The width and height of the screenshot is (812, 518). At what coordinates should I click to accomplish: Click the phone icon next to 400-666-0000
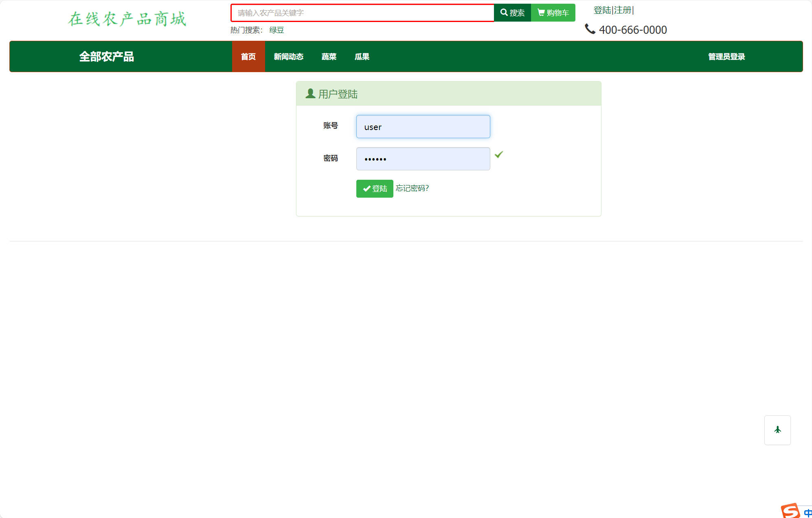click(x=590, y=29)
